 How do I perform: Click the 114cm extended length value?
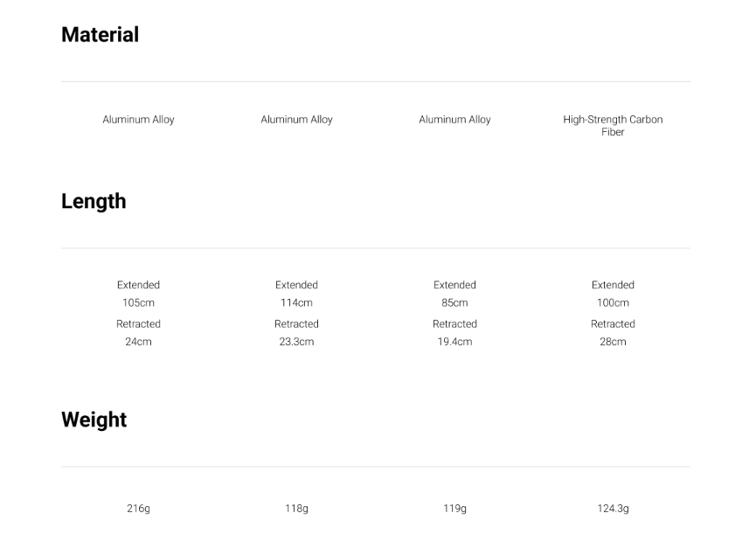[x=296, y=302]
